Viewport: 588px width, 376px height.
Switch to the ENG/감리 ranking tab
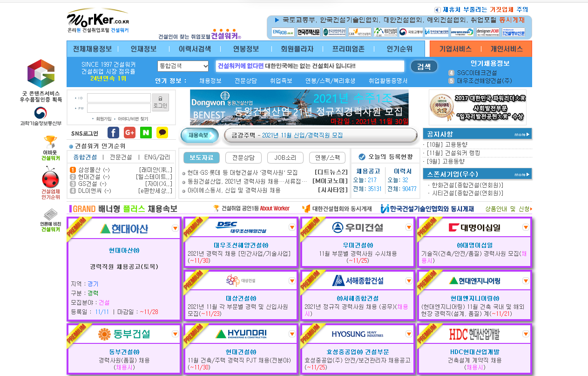tap(157, 157)
